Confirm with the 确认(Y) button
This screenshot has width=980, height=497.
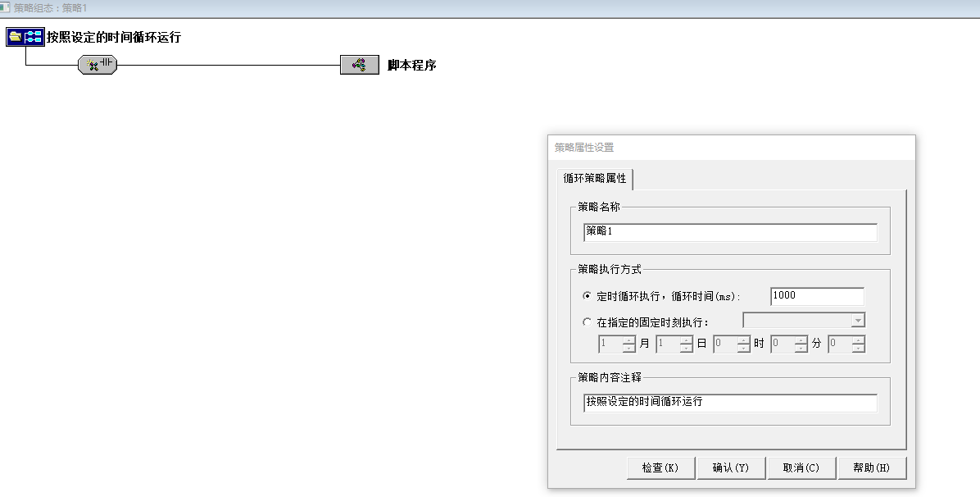point(730,467)
